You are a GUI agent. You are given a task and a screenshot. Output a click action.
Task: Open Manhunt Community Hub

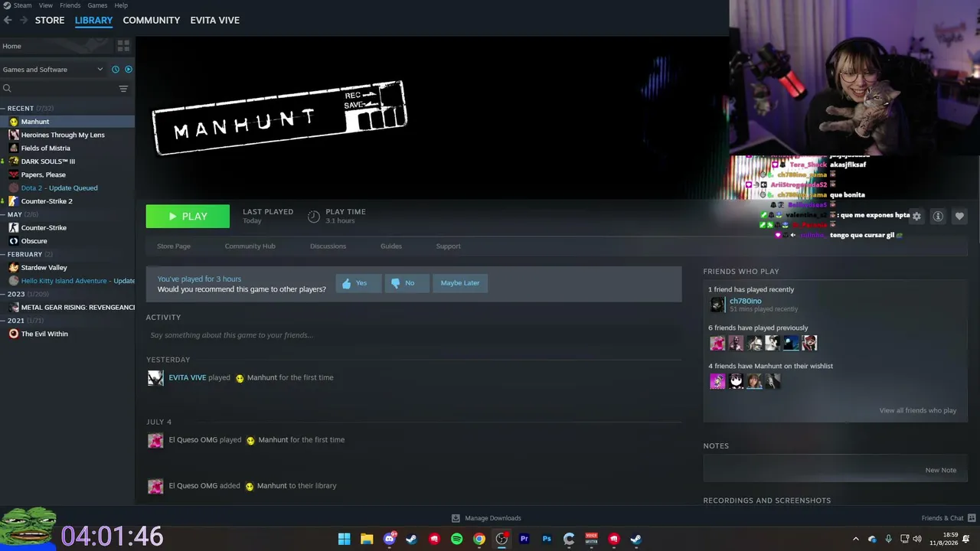point(250,246)
